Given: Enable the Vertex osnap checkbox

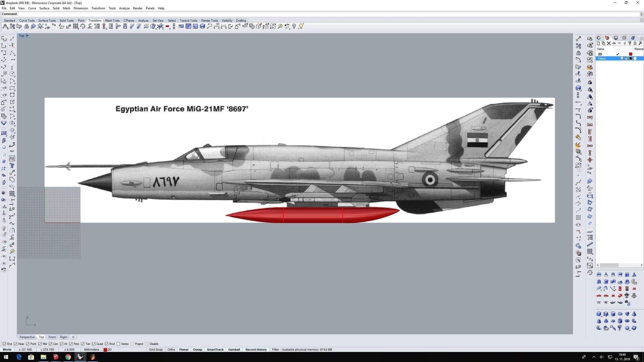Looking at the screenshot, I should pos(118,344).
